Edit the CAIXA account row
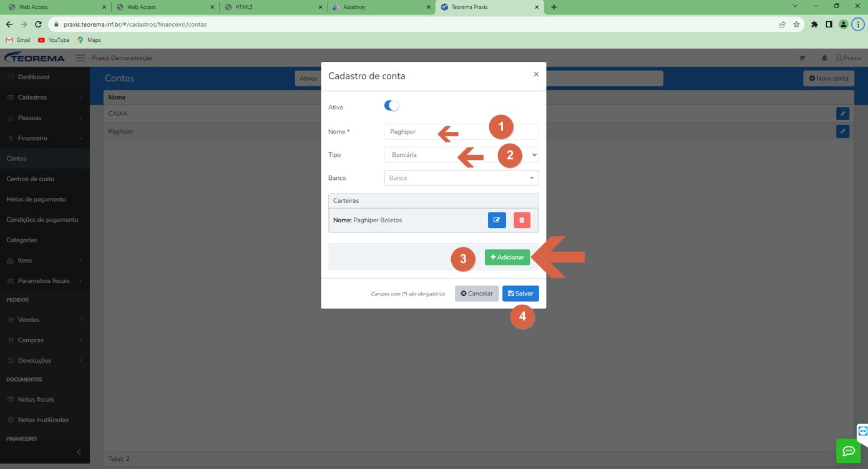 (x=842, y=114)
